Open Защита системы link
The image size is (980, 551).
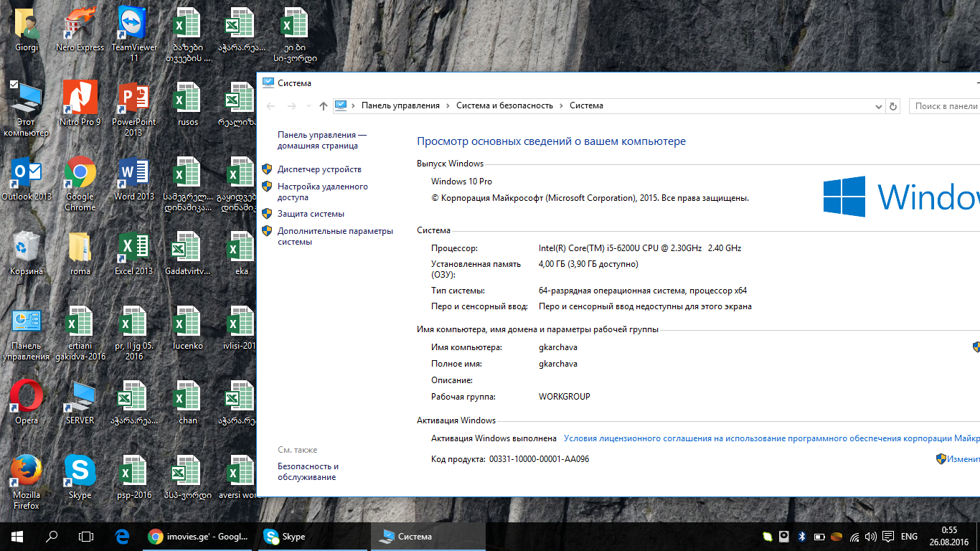pyautogui.click(x=311, y=214)
